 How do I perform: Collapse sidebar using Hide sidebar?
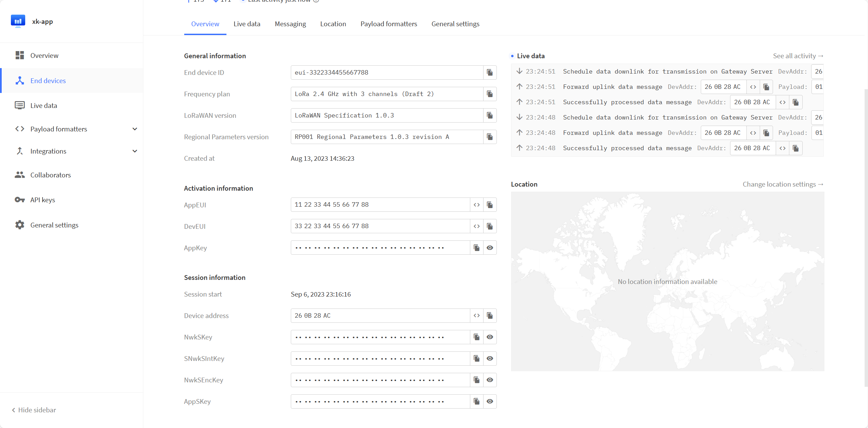[34, 410]
